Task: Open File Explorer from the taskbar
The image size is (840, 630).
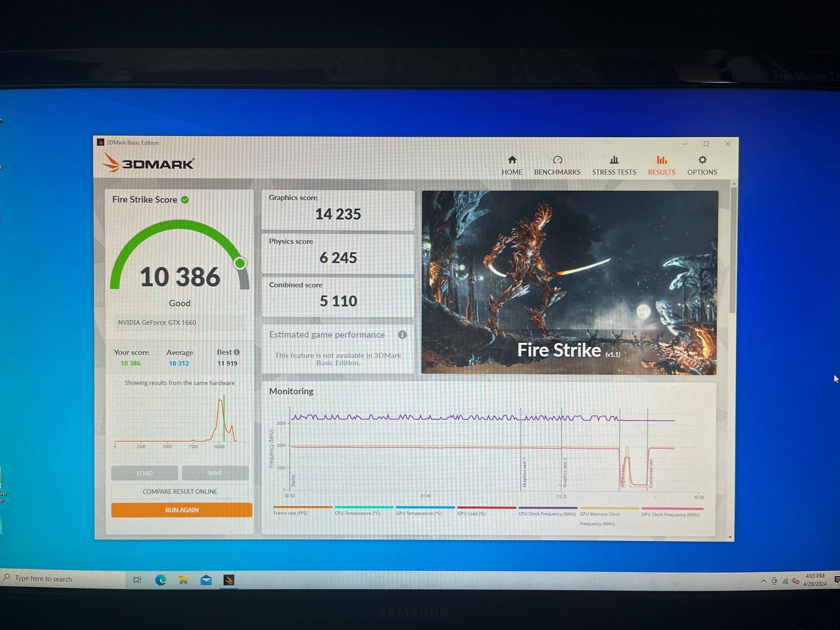Action: 183,580
